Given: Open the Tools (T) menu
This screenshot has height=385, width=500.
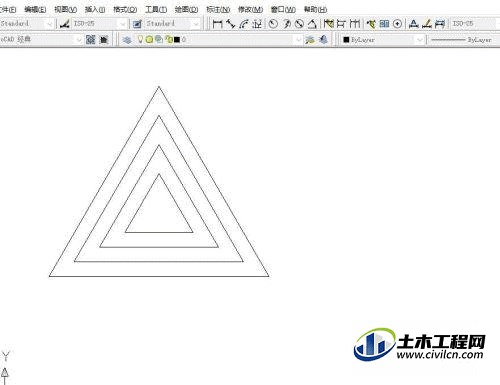Looking at the screenshot, I should pos(156,9).
